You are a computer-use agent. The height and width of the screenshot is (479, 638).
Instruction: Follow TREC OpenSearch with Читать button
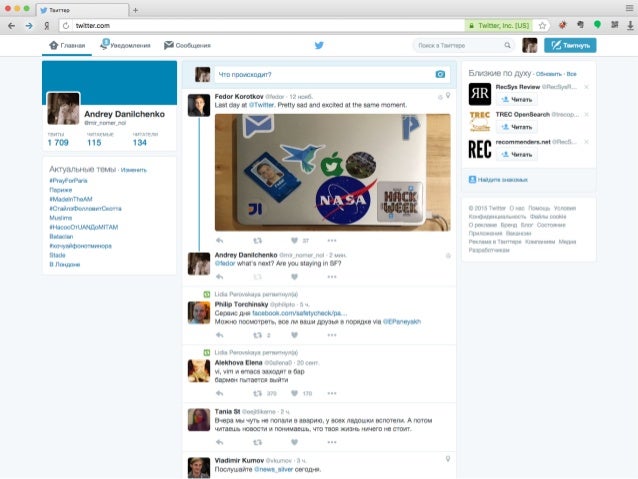click(x=517, y=127)
